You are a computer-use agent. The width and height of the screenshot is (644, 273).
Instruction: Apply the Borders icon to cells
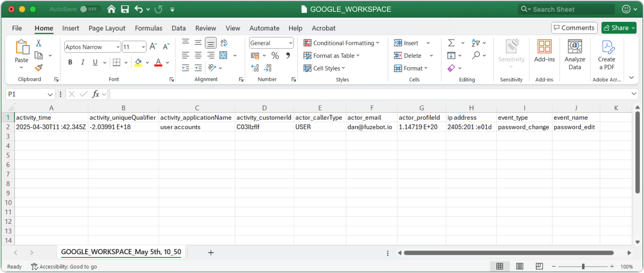[x=117, y=63]
